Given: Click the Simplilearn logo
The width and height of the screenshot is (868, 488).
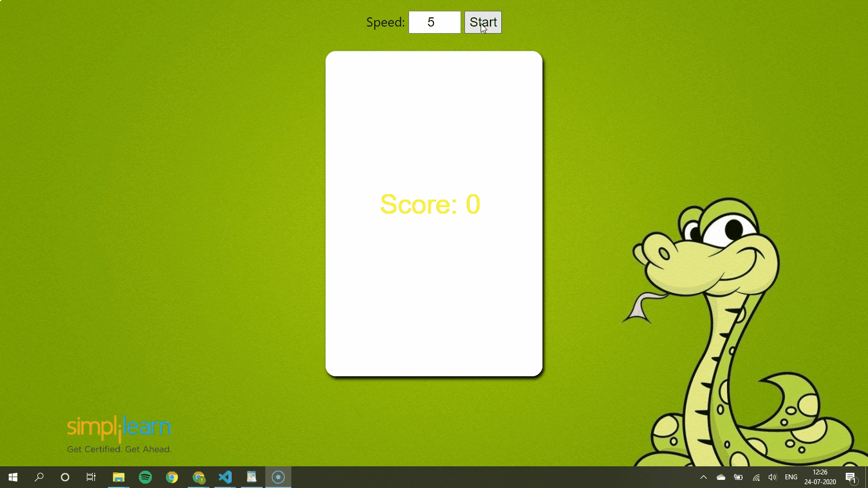Looking at the screenshot, I should [118, 428].
